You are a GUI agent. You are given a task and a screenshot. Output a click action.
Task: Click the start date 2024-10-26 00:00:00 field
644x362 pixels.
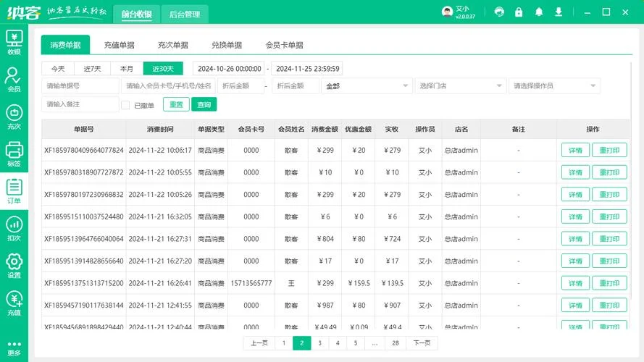(x=230, y=69)
